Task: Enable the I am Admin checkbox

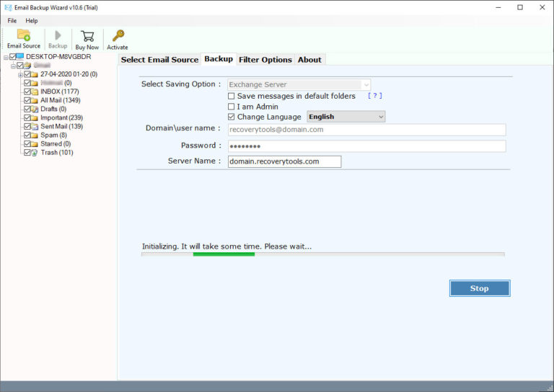Action: click(x=231, y=107)
